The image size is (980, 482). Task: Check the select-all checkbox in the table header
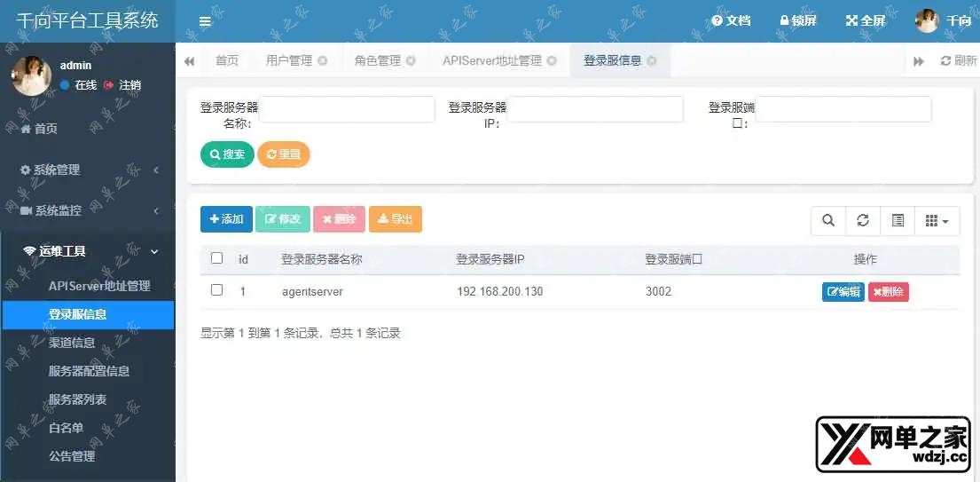(217, 259)
